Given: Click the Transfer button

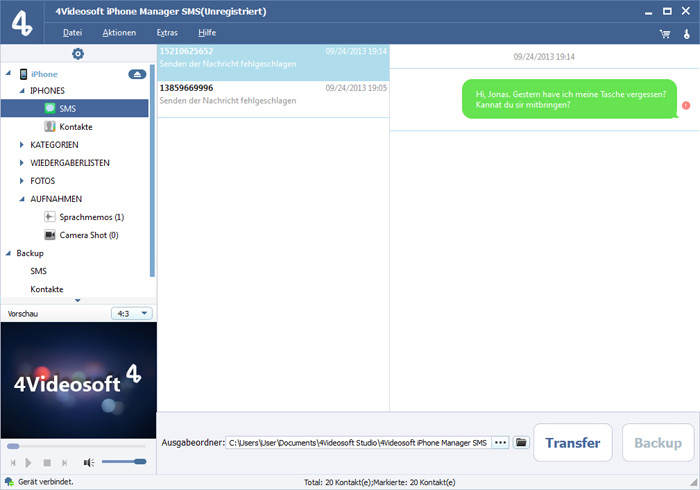Looking at the screenshot, I should [573, 442].
